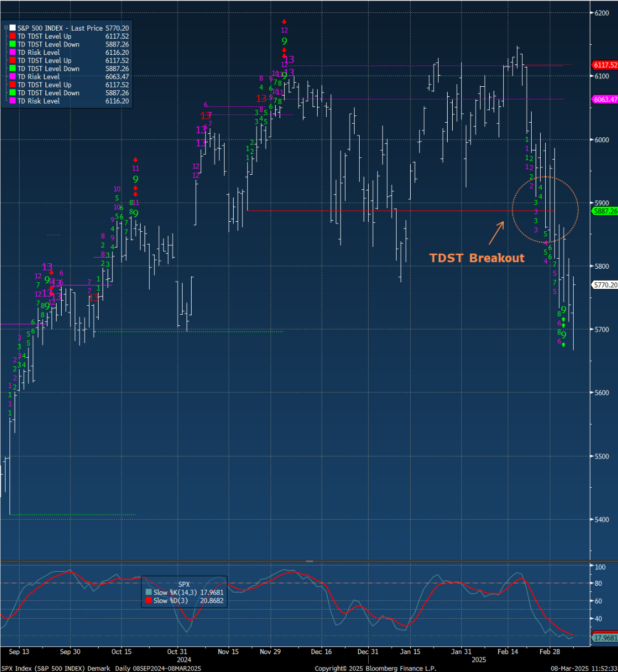Click the magenta 6063.47 price axis tag

605,99
